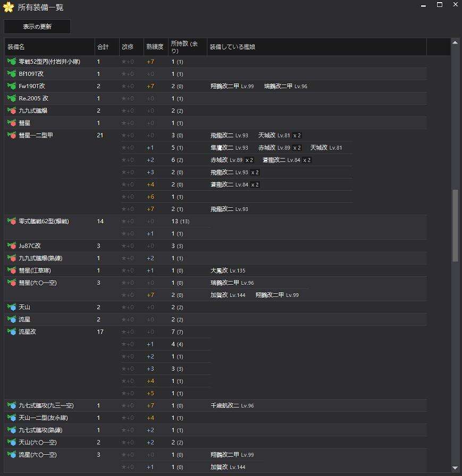The image size is (462, 476).
Task: Click the total count 17 for 流星改
Action: tap(100, 332)
